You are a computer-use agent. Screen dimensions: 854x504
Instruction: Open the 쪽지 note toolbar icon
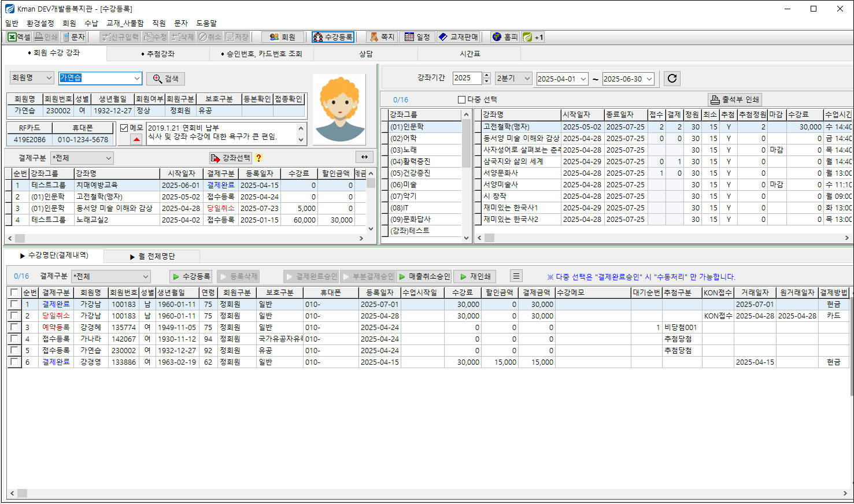pyautogui.click(x=382, y=37)
